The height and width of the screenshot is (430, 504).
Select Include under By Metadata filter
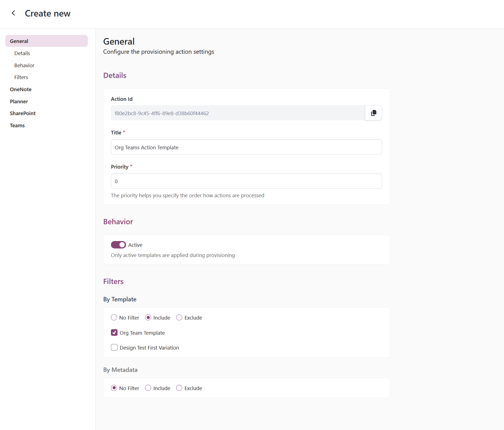click(x=148, y=388)
